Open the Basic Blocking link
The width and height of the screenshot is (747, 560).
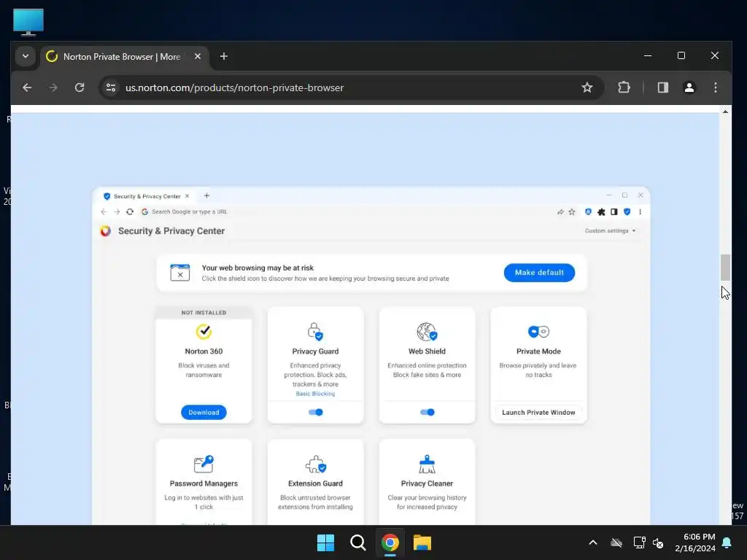click(x=315, y=394)
